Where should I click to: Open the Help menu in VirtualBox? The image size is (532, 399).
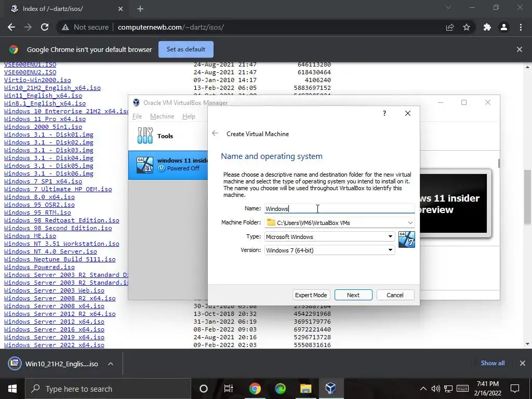pos(189,116)
